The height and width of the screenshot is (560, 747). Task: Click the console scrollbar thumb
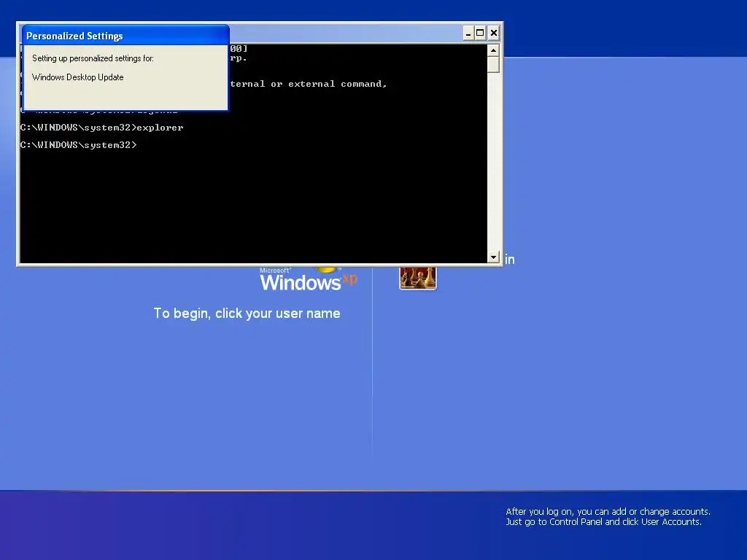click(494, 64)
